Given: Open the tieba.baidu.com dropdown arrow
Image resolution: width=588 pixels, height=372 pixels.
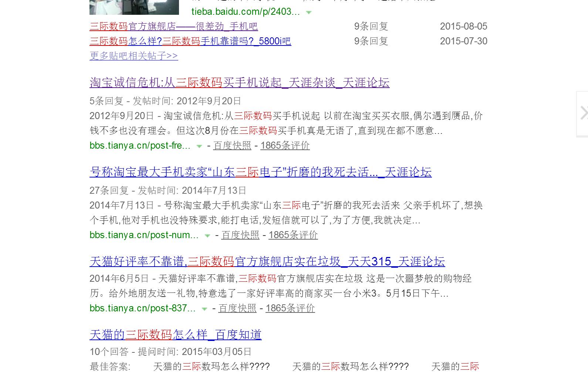Looking at the screenshot, I should click(x=309, y=12).
